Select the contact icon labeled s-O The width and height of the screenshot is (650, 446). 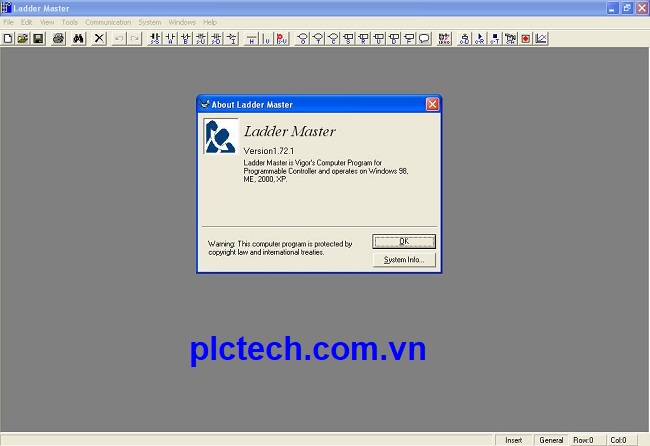point(216,39)
